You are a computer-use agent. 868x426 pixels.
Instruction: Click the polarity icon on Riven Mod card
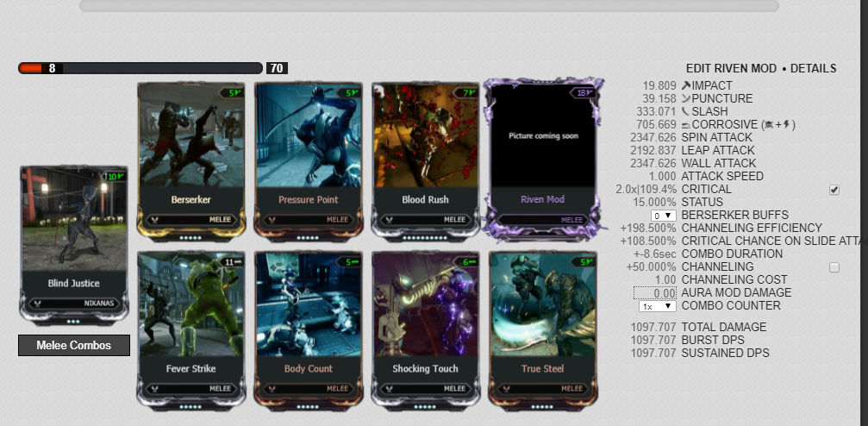pyautogui.click(x=584, y=92)
